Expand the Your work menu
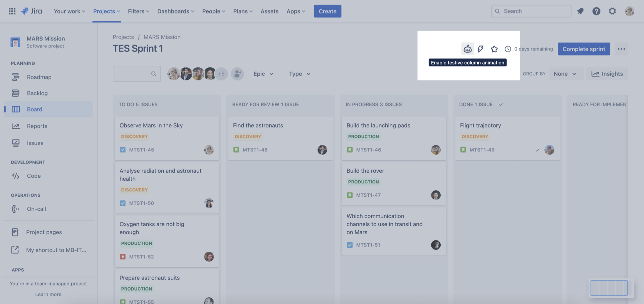The image size is (644, 304). tap(69, 11)
